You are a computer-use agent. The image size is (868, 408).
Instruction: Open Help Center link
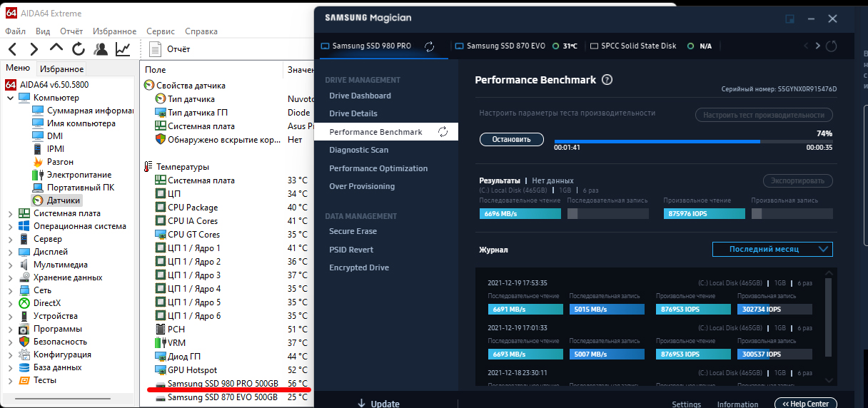click(x=804, y=404)
